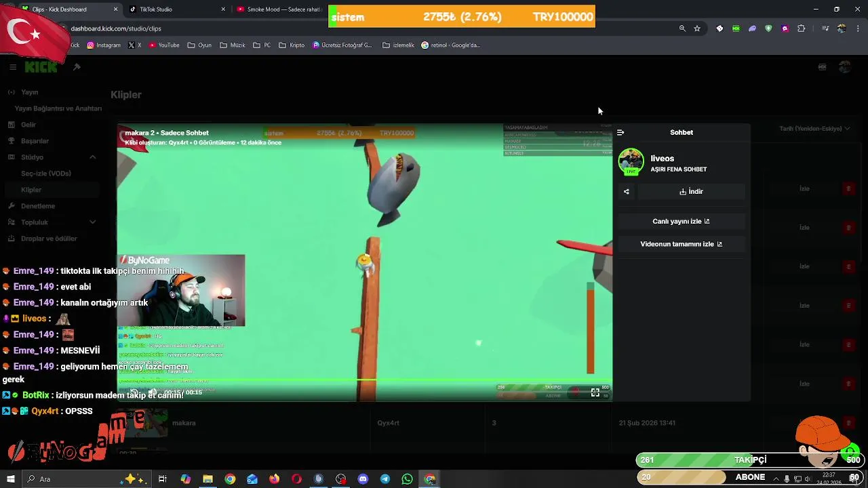Open the Tarih (Yeniden-Eskiye) sort dropdown
Screen dimensions: 868x488
(x=814, y=129)
